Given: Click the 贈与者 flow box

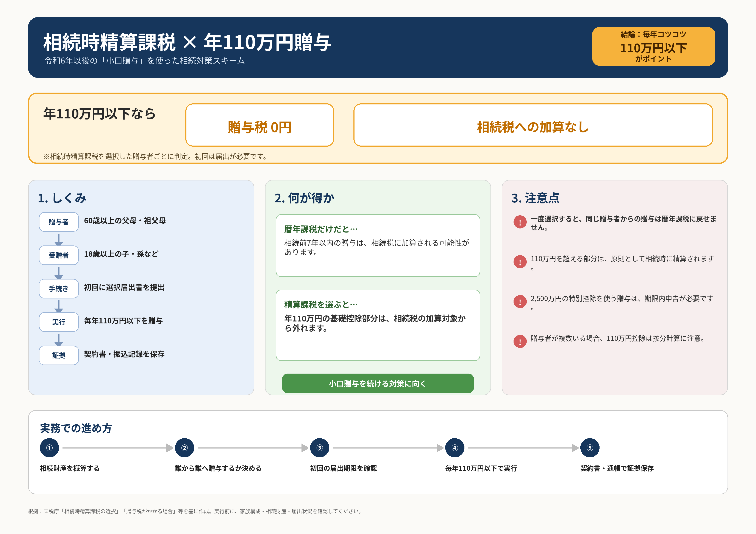Looking at the screenshot, I should (59, 222).
